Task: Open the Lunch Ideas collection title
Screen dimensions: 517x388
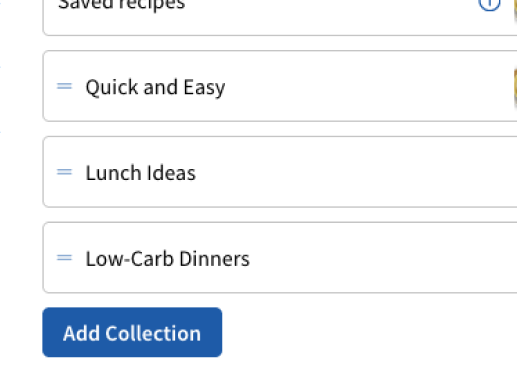Action: click(141, 173)
